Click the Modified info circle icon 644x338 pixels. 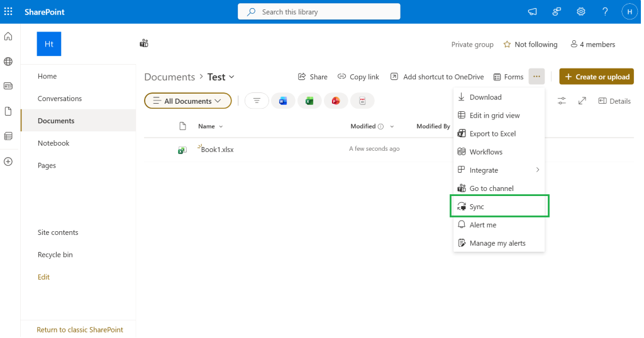(x=380, y=126)
